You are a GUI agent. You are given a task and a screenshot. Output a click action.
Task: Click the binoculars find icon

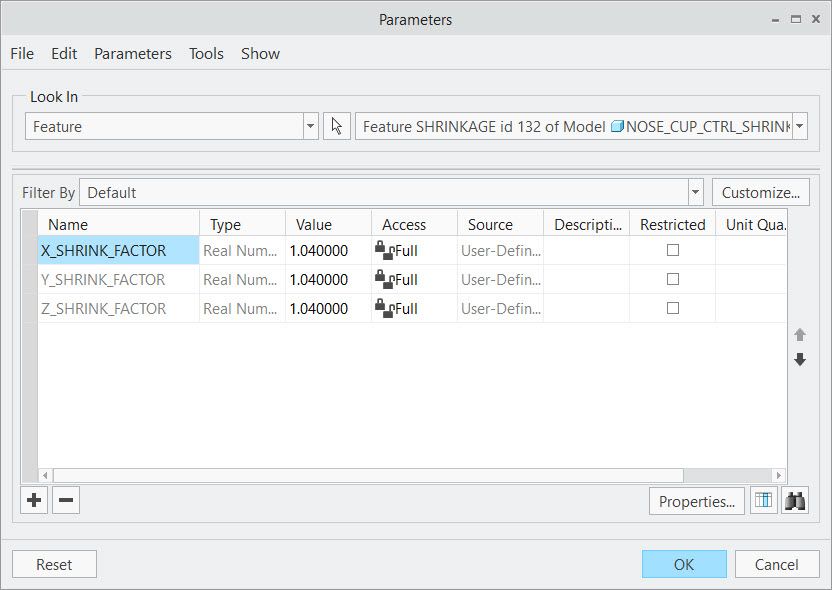[x=795, y=501]
